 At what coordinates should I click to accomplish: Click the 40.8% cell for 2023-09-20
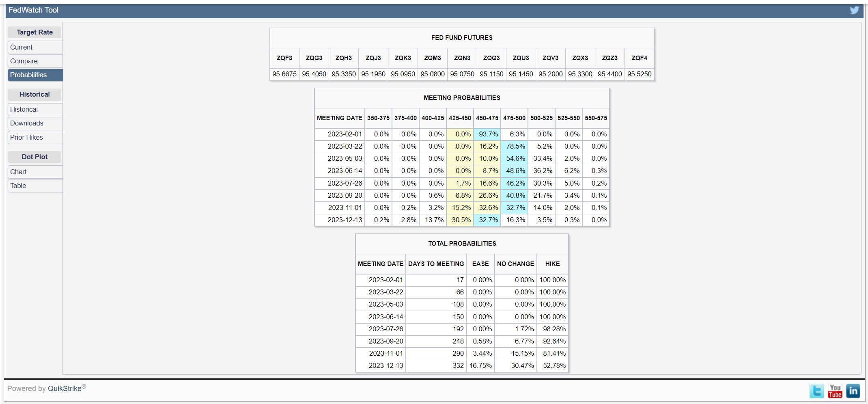(515, 195)
